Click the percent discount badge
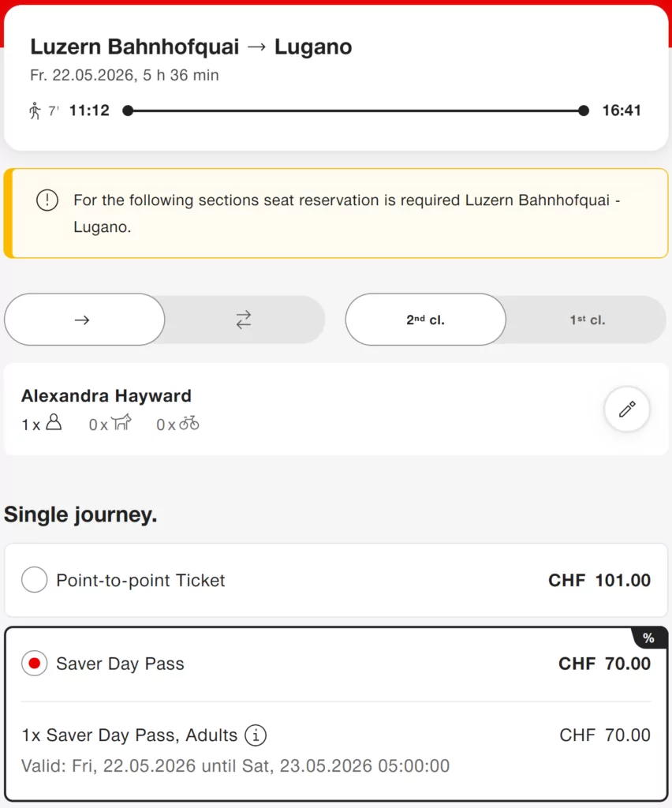The height and width of the screenshot is (808, 672). 648,638
